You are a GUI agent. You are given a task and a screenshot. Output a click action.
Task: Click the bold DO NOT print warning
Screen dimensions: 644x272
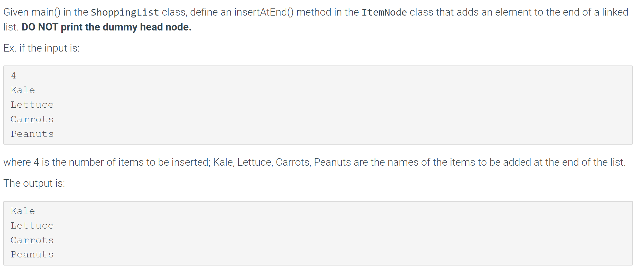pyautogui.click(x=106, y=27)
